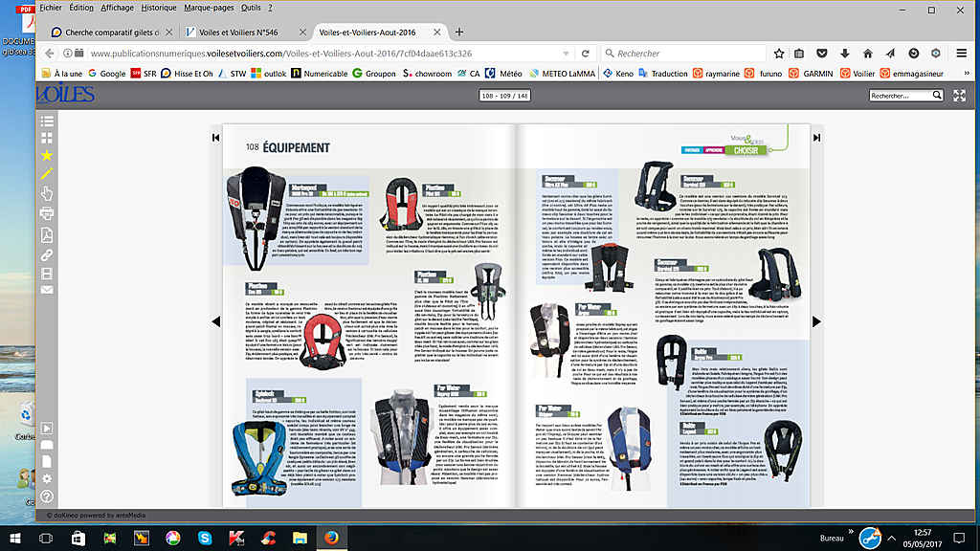Open the Historique menu
The image size is (980, 551).
pyautogui.click(x=159, y=8)
